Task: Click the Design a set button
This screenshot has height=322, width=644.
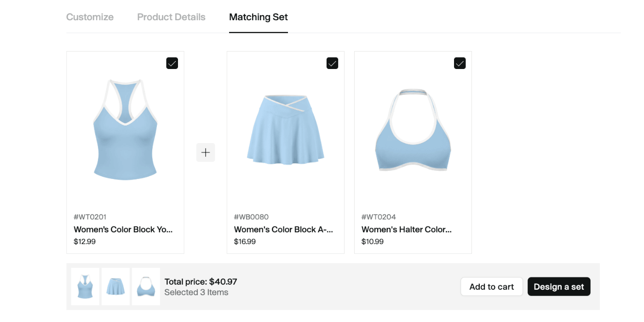Action: [559, 287]
